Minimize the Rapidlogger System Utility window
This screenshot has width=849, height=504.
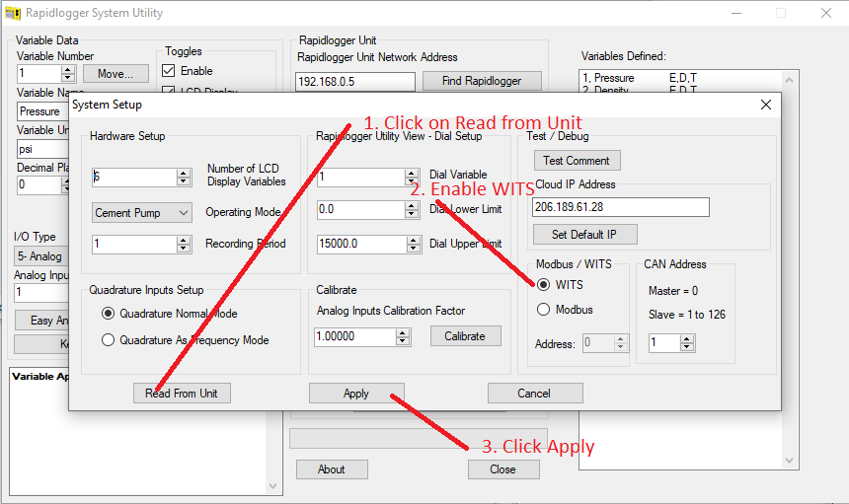tap(736, 13)
